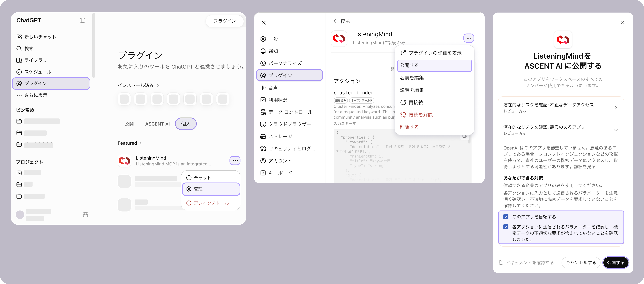Open パーソナライズ settings
Image resolution: width=644 pixels, height=284 pixels.
pyautogui.click(x=289, y=63)
